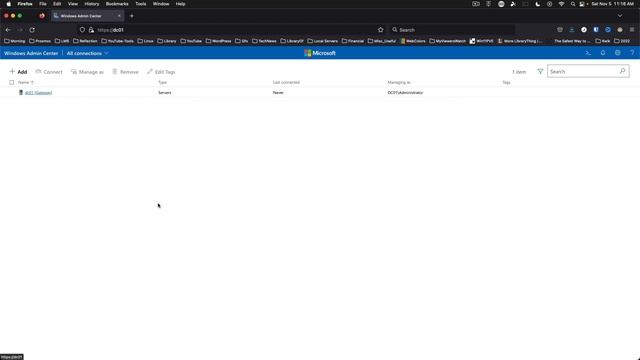Expand the All connections dropdown

(x=87, y=53)
